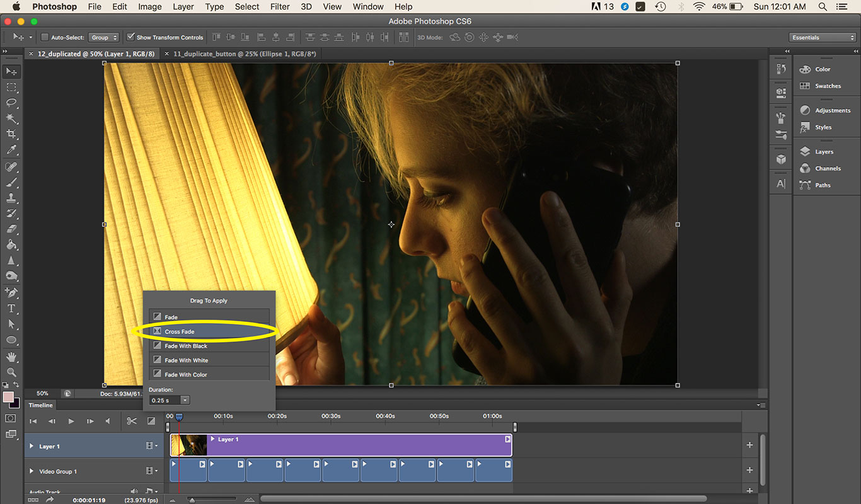Swap foreground and background colors
The height and width of the screenshot is (504, 861).
(17, 384)
